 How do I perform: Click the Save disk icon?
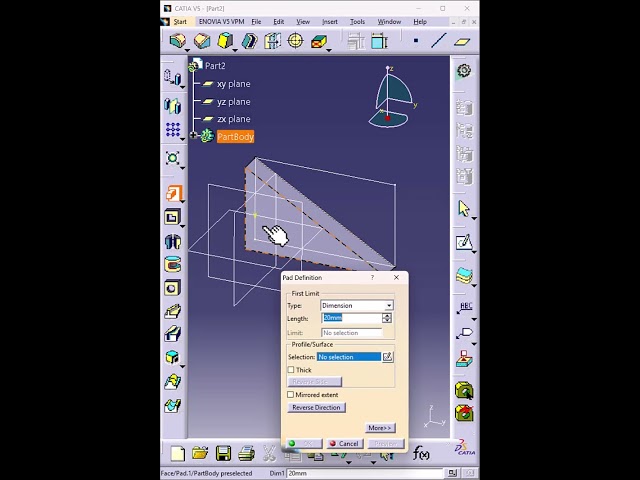coord(223,453)
